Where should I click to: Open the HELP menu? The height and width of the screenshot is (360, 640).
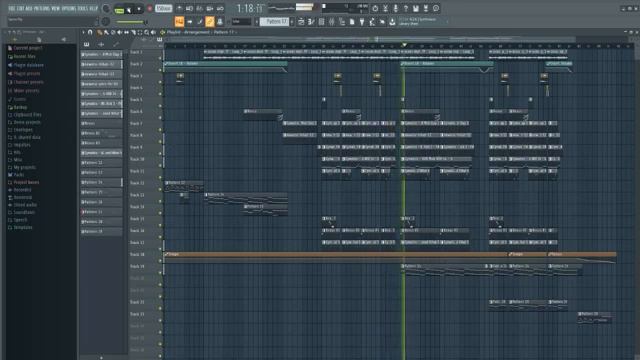[94, 9]
